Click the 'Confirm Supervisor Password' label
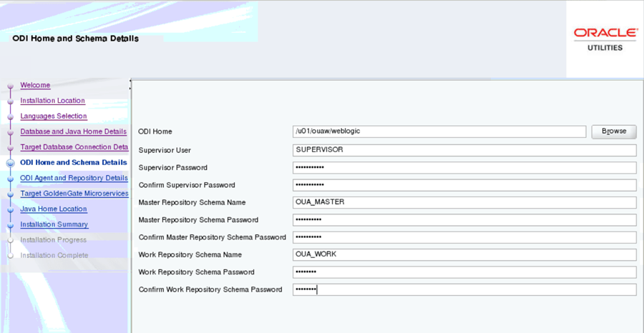 pyautogui.click(x=187, y=185)
